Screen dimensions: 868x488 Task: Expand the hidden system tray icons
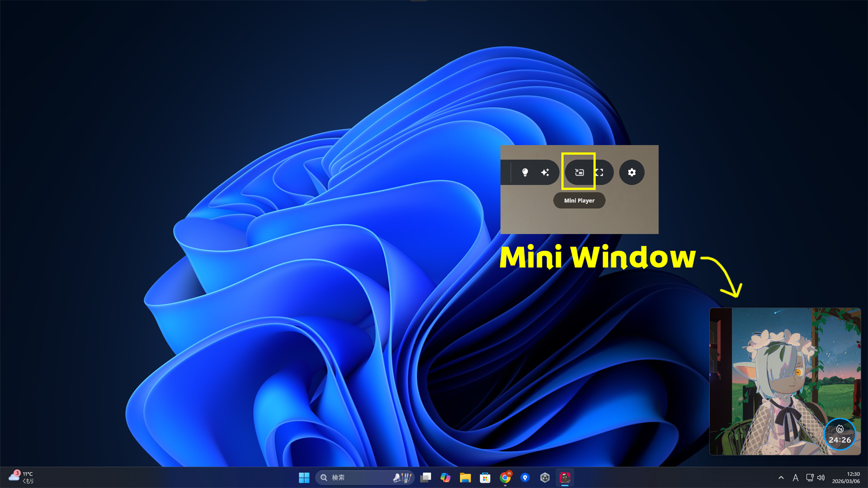(x=781, y=478)
